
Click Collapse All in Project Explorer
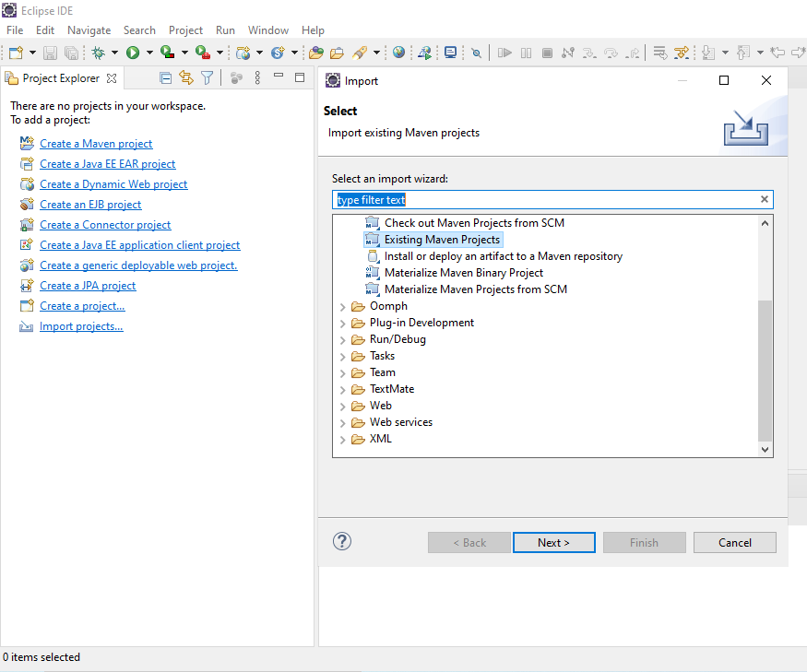tap(165, 77)
